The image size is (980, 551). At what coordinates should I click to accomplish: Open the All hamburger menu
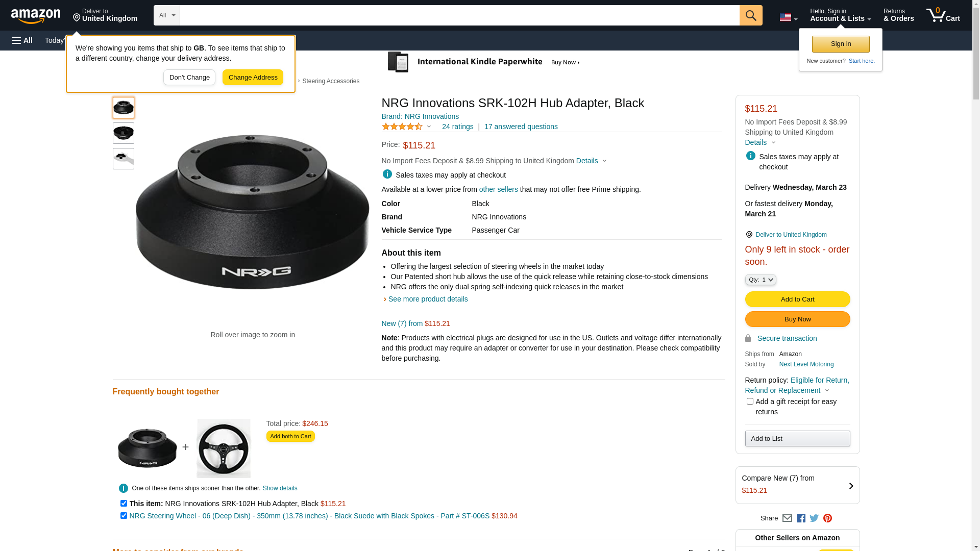[x=22, y=40]
